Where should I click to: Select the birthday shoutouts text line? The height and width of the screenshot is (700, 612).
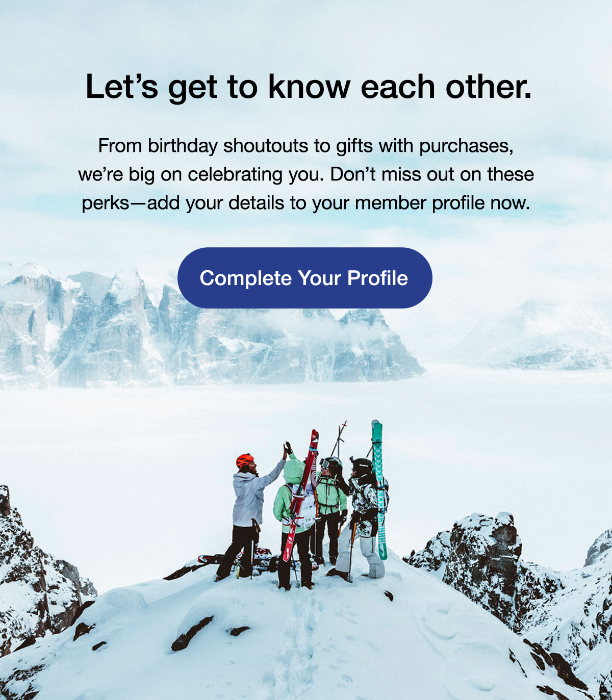(305, 146)
